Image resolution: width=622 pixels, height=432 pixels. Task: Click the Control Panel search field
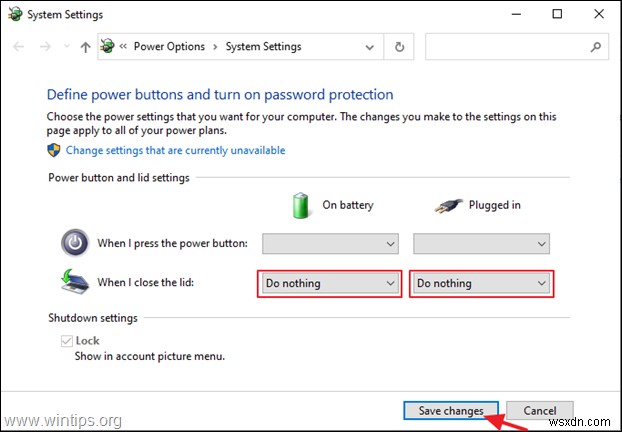click(x=508, y=47)
